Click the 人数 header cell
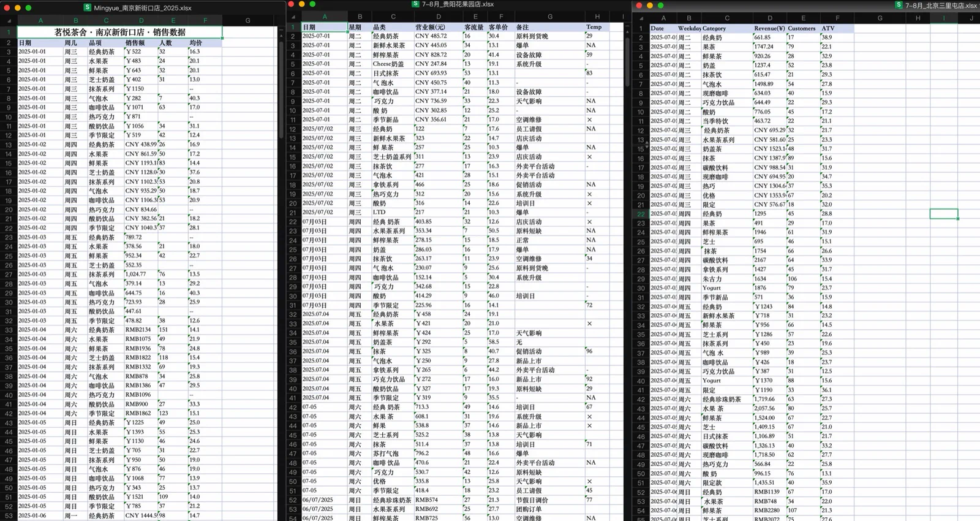This screenshot has height=521, width=980. pos(173,43)
